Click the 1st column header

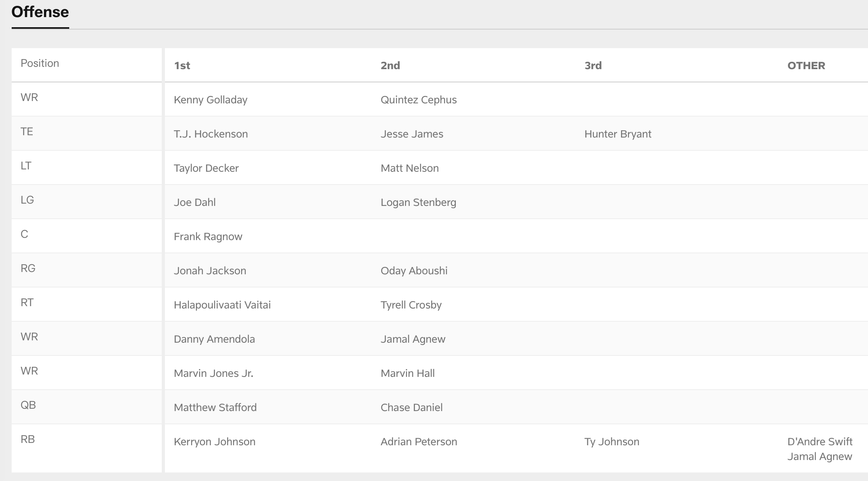182,66
